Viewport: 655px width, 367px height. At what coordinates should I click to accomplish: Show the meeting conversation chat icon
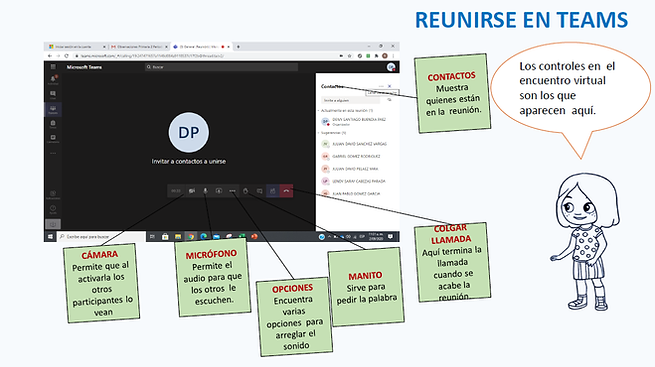point(259,191)
